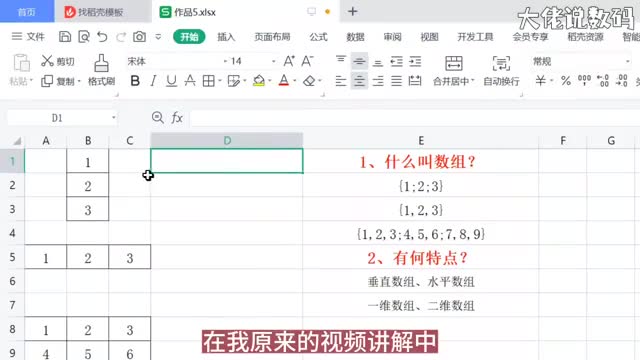The image size is (640, 360).
Task: Toggle middle vertical alignment
Action: pos(359,61)
